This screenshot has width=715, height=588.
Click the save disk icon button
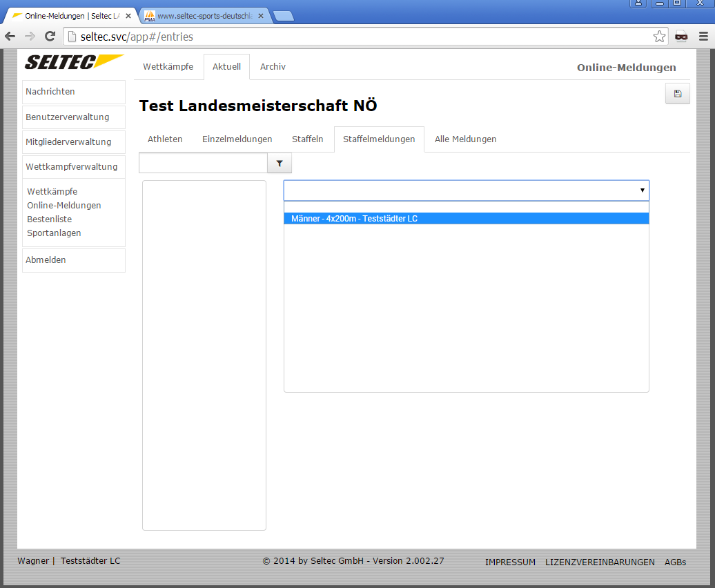[677, 94]
